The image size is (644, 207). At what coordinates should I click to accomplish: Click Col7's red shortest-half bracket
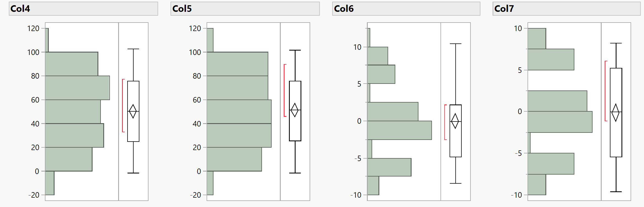pos(605,91)
